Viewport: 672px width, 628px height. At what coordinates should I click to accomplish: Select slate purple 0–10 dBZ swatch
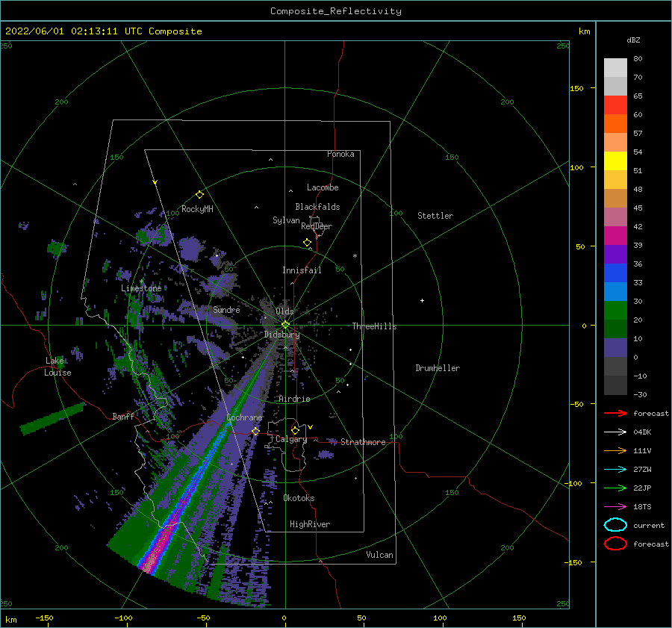(x=615, y=348)
